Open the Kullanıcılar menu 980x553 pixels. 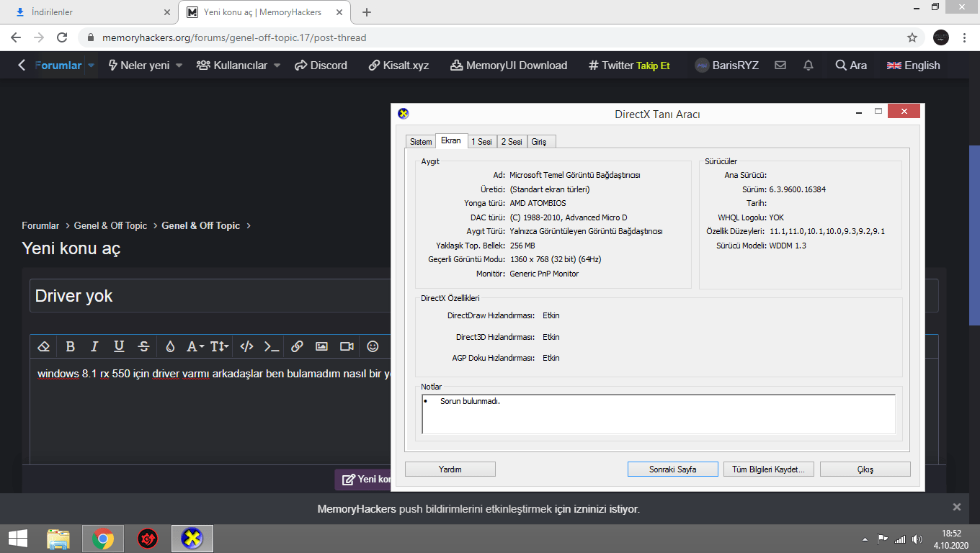pyautogui.click(x=232, y=66)
